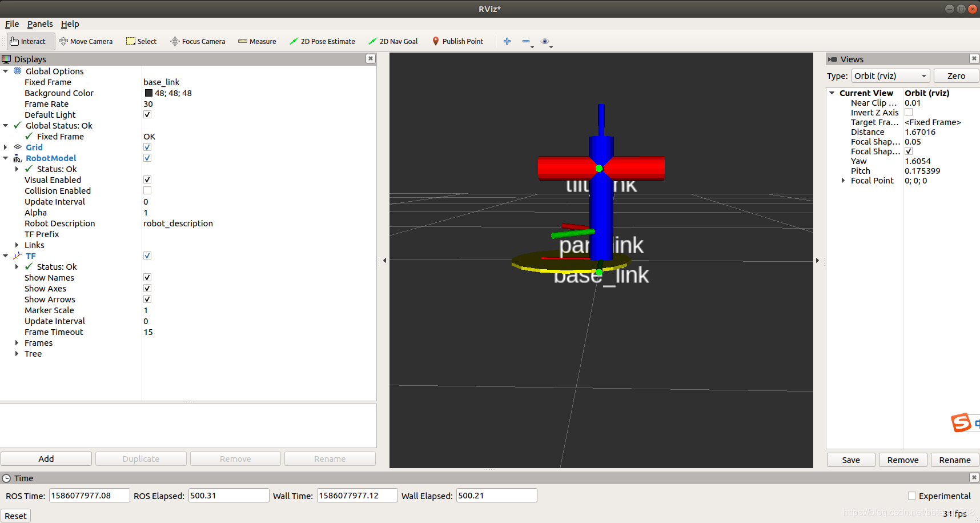Select the 2D Nav Goal tool
The height and width of the screenshot is (523, 980).
pos(393,41)
